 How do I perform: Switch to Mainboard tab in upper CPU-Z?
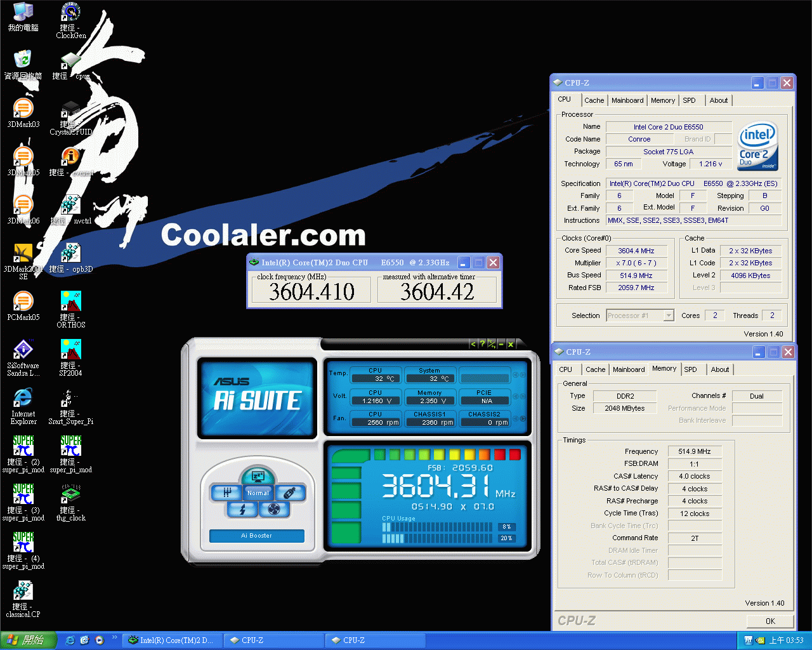point(627,100)
